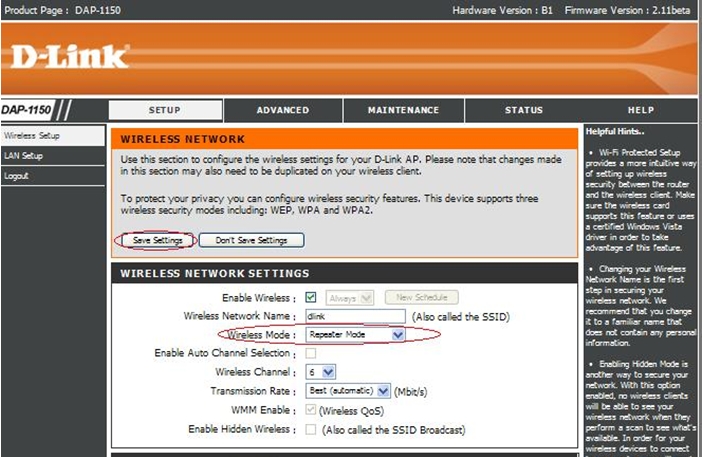Image resolution: width=704 pixels, height=457 pixels.
Task: Click the D-Link logo in the header
Action: pos(70,57)
